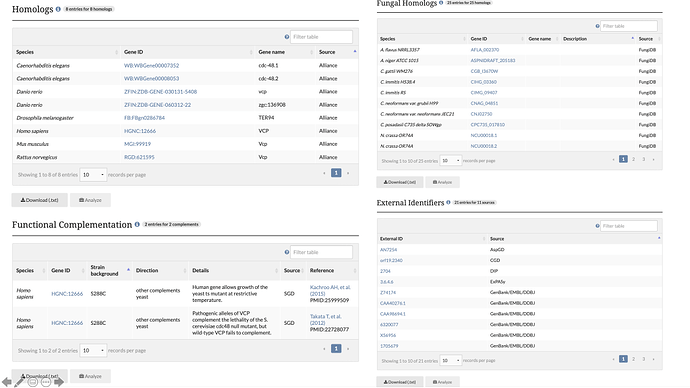690x388 pixels.
Task: Sort Homologs table by Gene ID column
Action: (187, 52)
